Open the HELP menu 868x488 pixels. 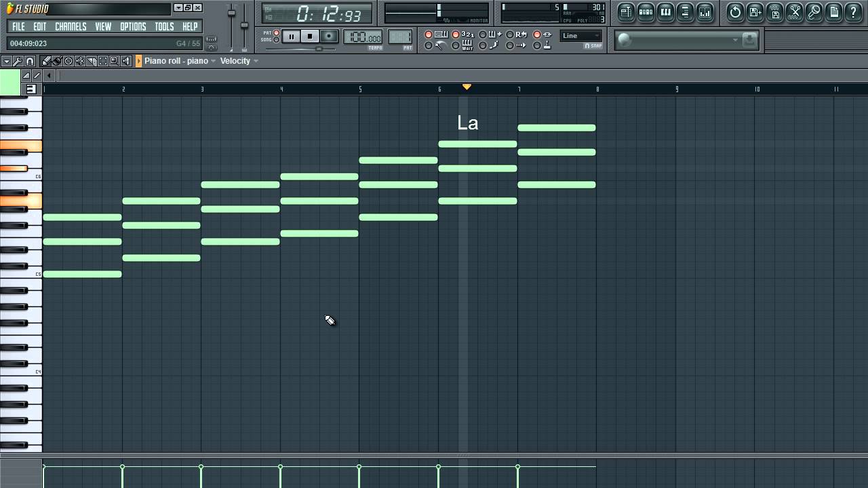190,26
